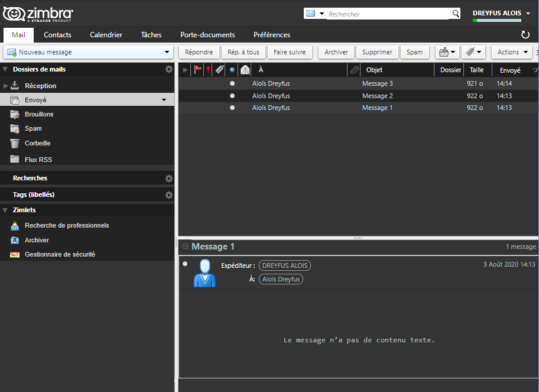Select the Message 2 row
The height and width of the screenshot is (392, 539).
pos(359,96)
